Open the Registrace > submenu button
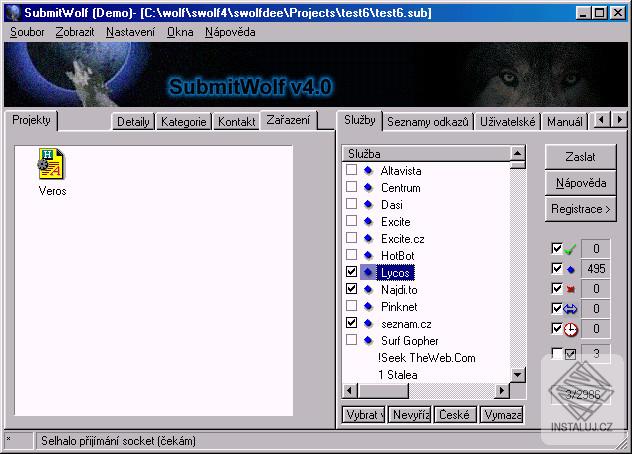632x454 pixels. tap(580, 209)
